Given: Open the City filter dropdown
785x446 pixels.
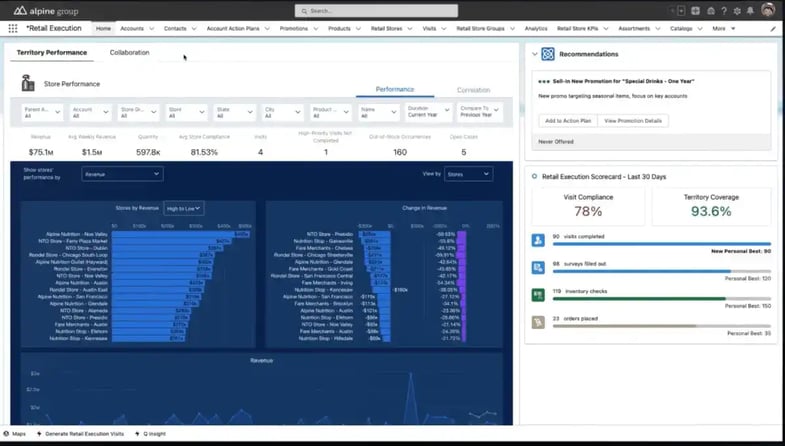Looking at the screenshot, I should [x=282, y=112].
